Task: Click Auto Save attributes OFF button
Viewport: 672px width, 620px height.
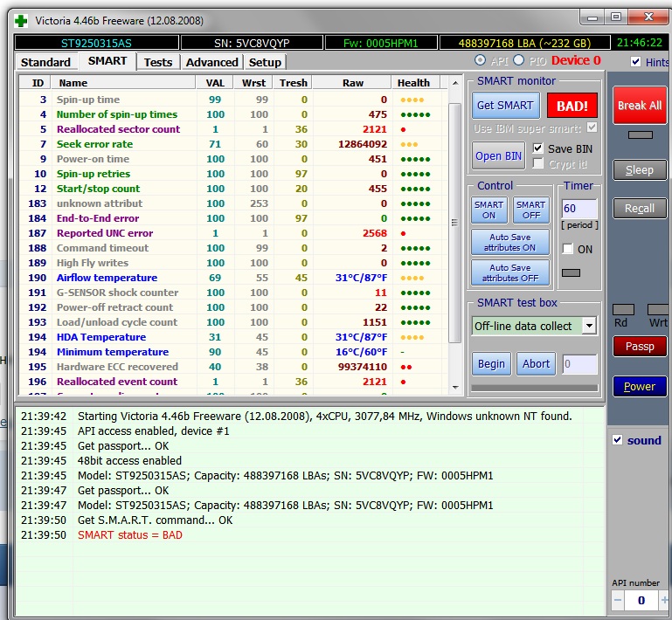Action: (x=510, y=272)
